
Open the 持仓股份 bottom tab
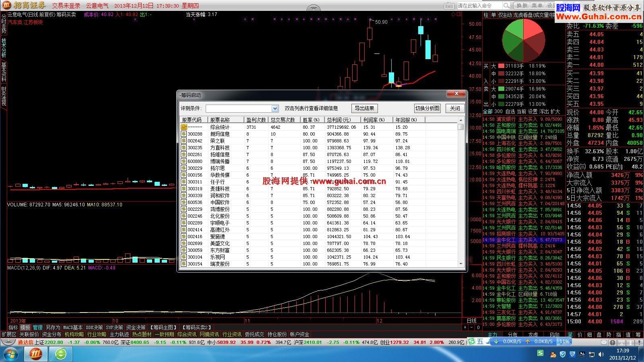point(277,334)
